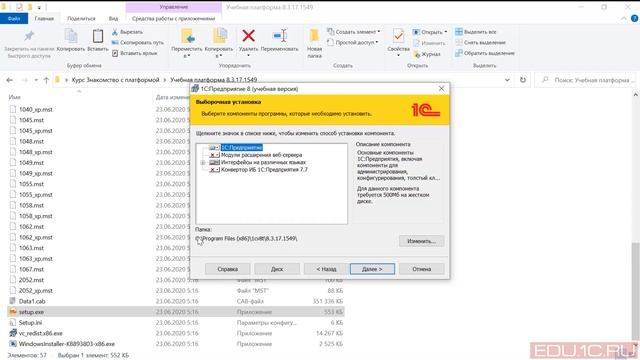
Task: Open Справка in the installer dialog
Action: 227,269
